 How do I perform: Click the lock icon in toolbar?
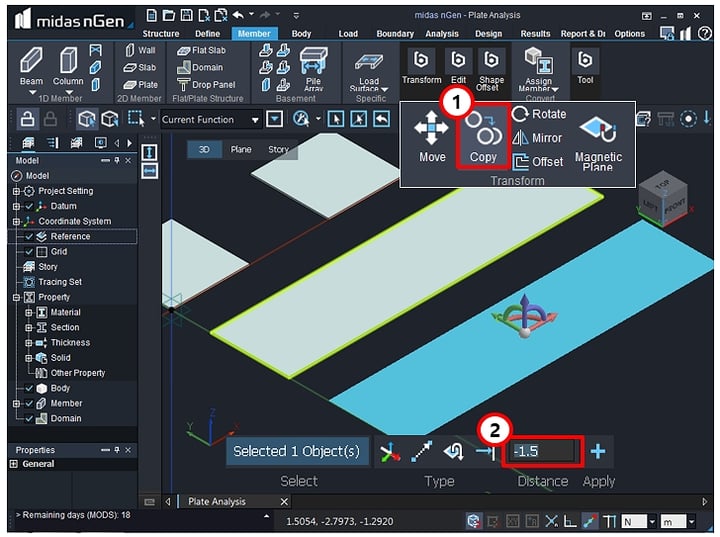pyautogui.click(x=27, y=119)
